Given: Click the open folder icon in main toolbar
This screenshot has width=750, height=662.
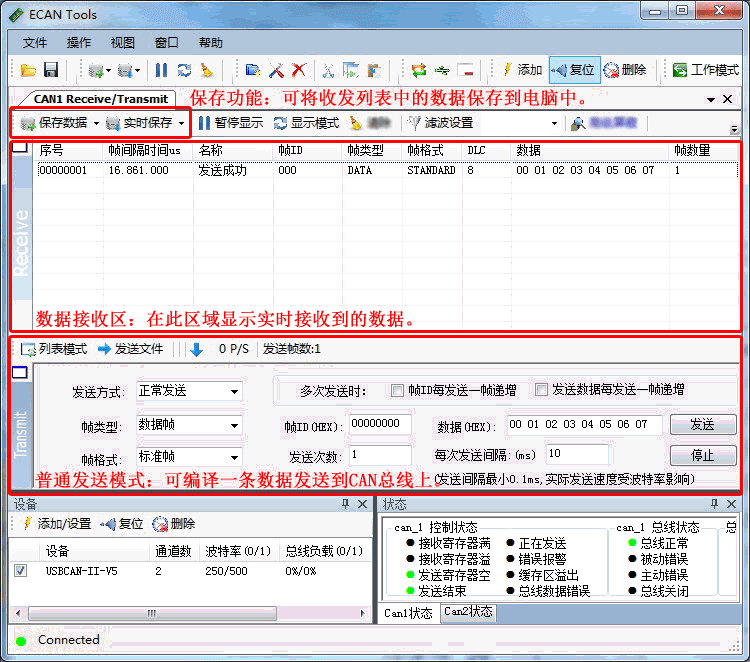Looking at the screenshot, I should 27,70.
